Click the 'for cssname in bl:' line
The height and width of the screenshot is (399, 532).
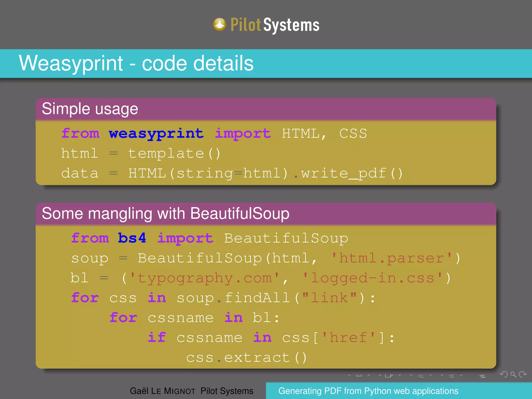pyautogui.click(x=194, y=318)
